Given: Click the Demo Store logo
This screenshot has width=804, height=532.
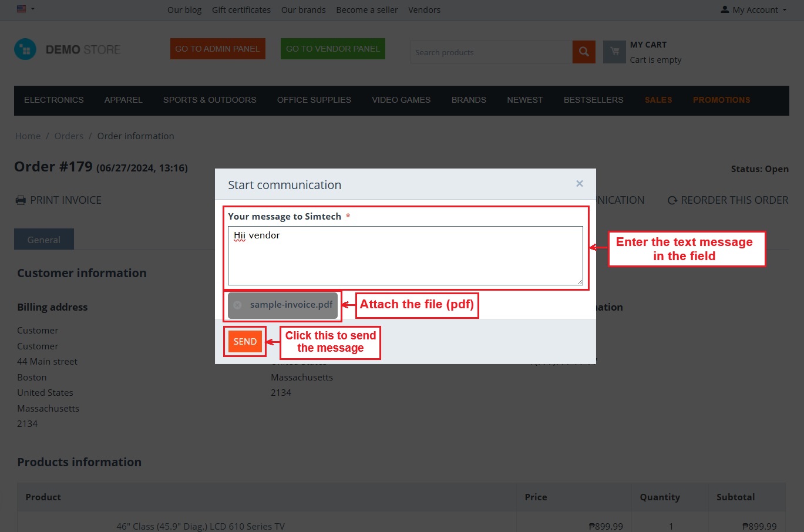Looking at the screenshot, I should coord(68,50).
